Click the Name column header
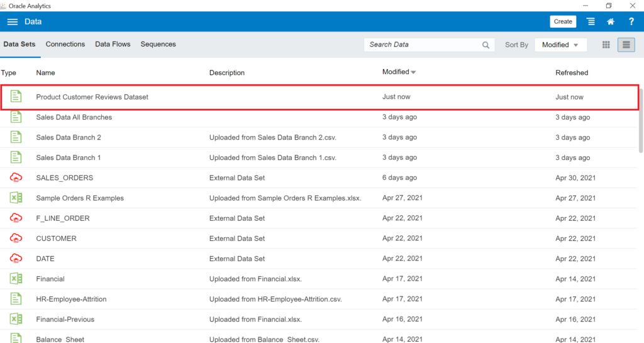This screenshot has height=343, width=644. [45, 73]
